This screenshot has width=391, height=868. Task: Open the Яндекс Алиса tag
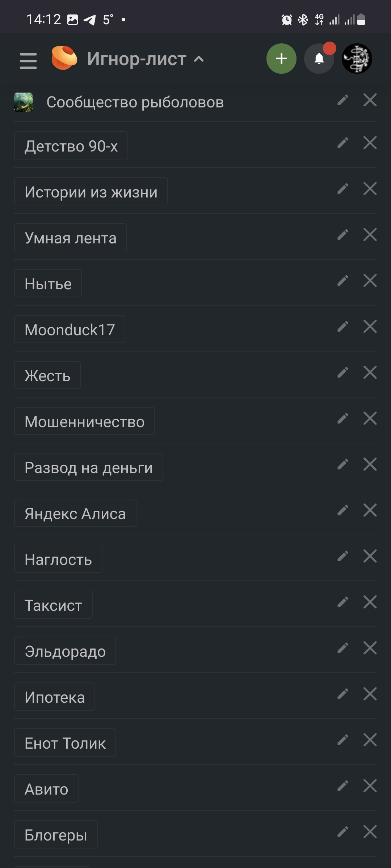[75, 513]
